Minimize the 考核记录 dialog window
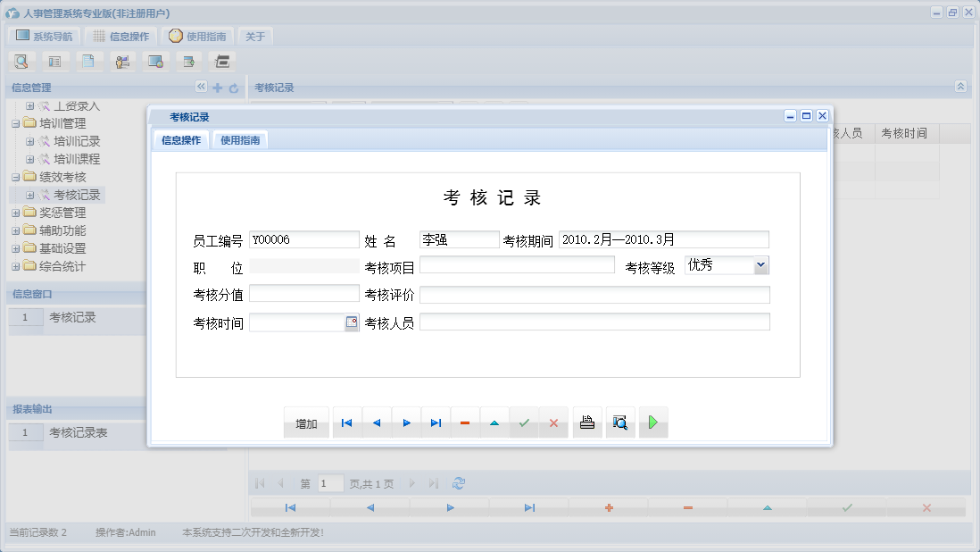The image size is (980, 552). pyautogui.click(x=790, y=115)
